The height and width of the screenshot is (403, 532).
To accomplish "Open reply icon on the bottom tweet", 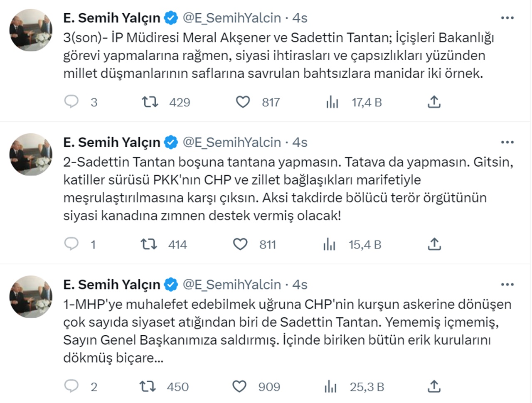I will click(x=72, y=386).
